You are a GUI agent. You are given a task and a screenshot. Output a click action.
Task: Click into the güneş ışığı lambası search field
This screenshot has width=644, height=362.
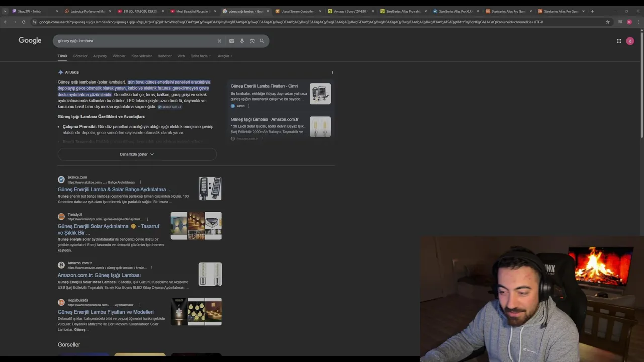pyautogui.click(x=136, y=41)
